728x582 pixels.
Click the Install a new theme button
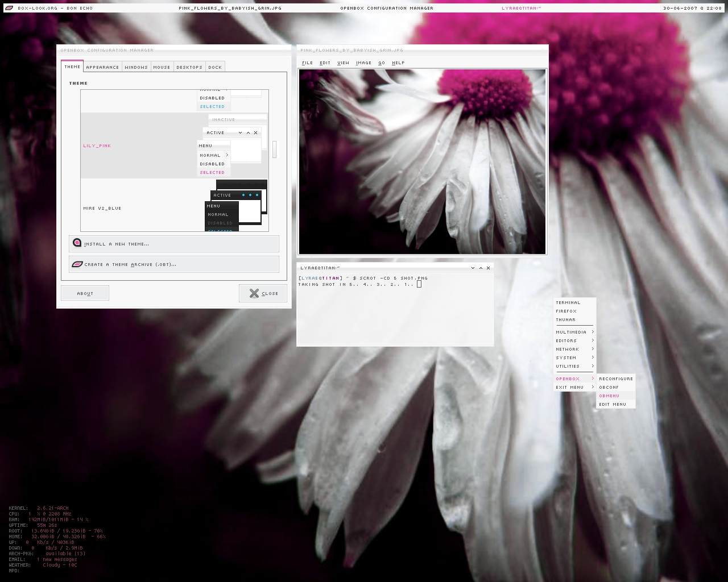pos(174,244)
